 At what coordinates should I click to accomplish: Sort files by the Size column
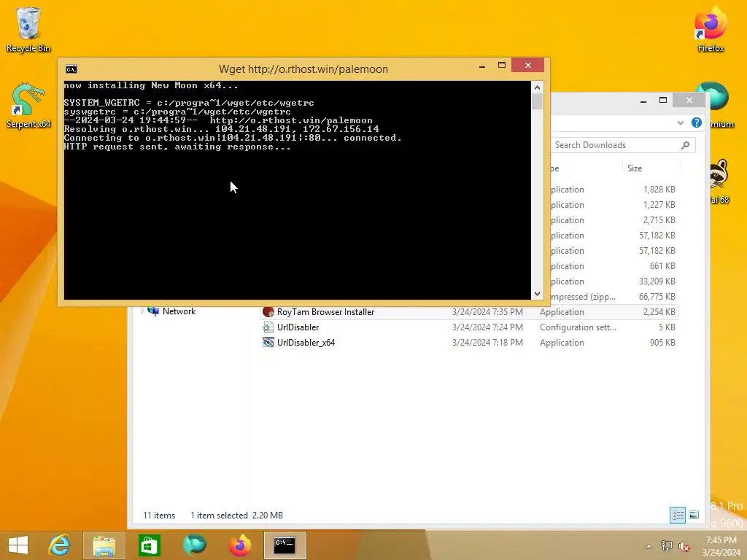tap(651, 168)
